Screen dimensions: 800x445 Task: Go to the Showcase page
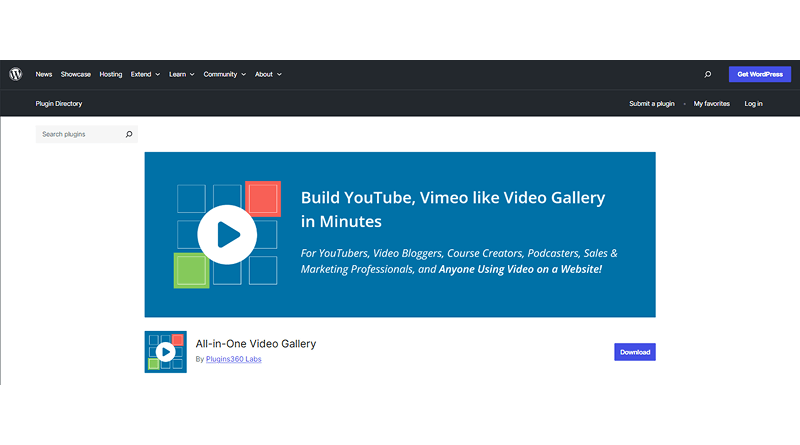click(x=76, y=75)
